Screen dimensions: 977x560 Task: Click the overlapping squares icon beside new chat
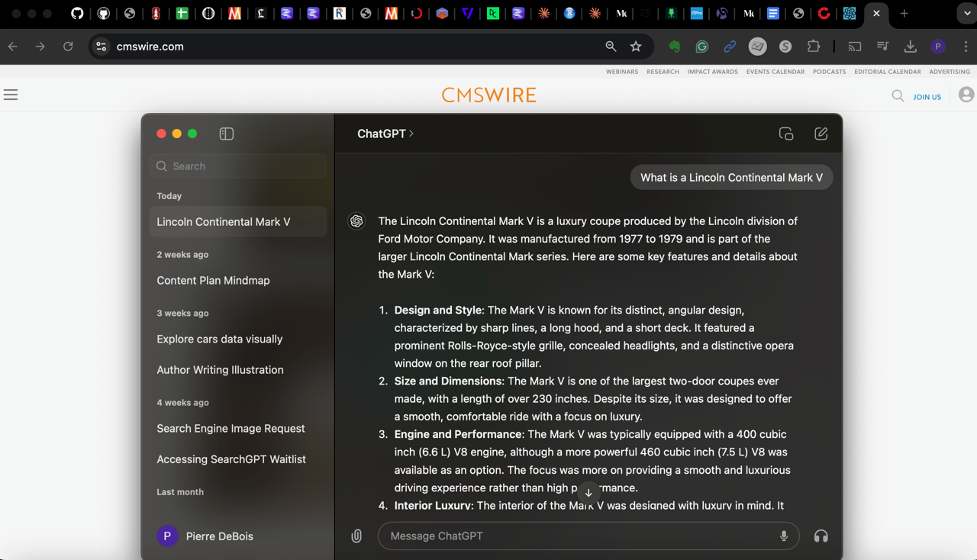tap(786, 134)
